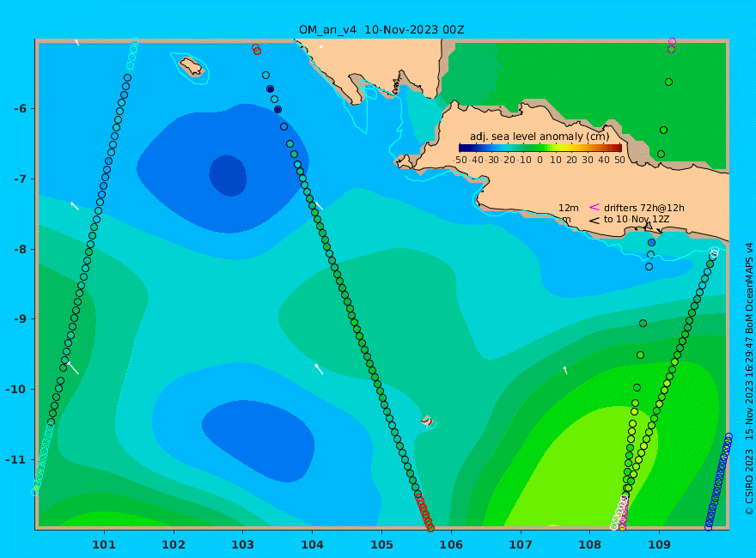Select the 'drifters 72h@12h' legend text
Image resolution: width=756 pixels, height=558 pixels.
click(644, 208)
